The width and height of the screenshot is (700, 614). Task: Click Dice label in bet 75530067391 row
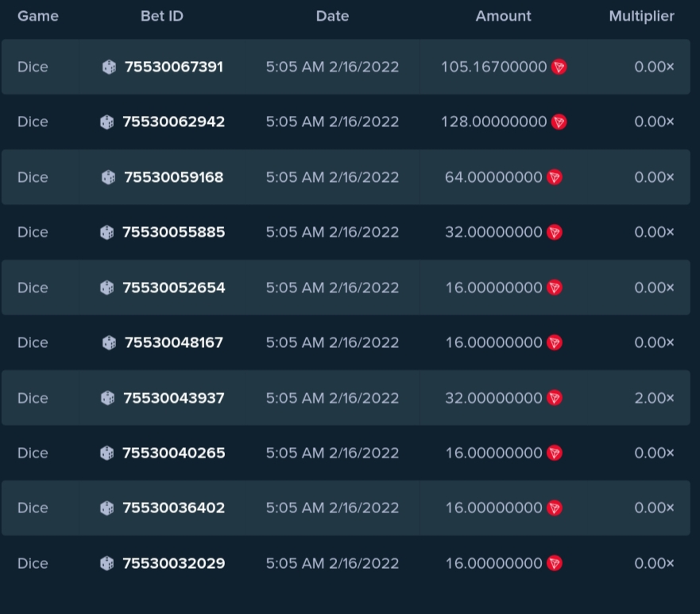pyautogui.click(x=33, y=67)
